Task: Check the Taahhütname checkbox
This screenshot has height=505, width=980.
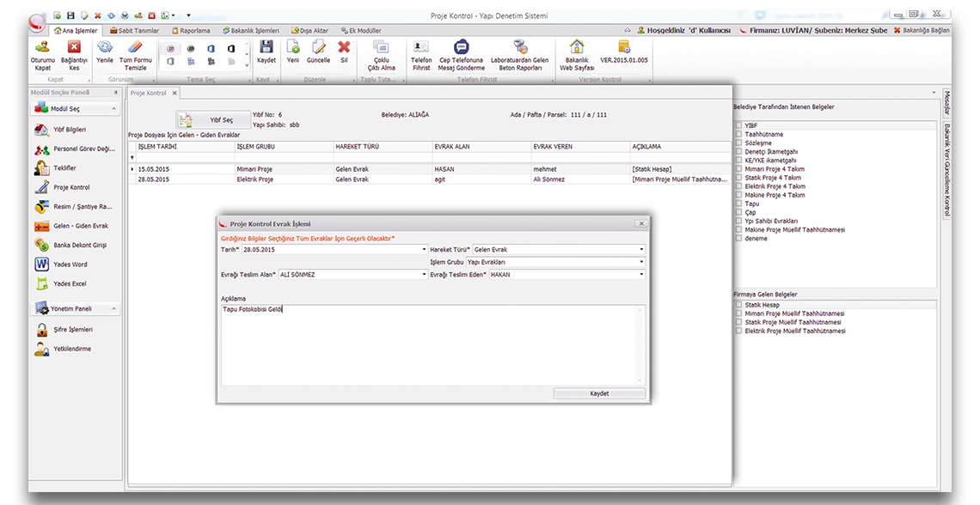Action: click(x=738, y=135)
